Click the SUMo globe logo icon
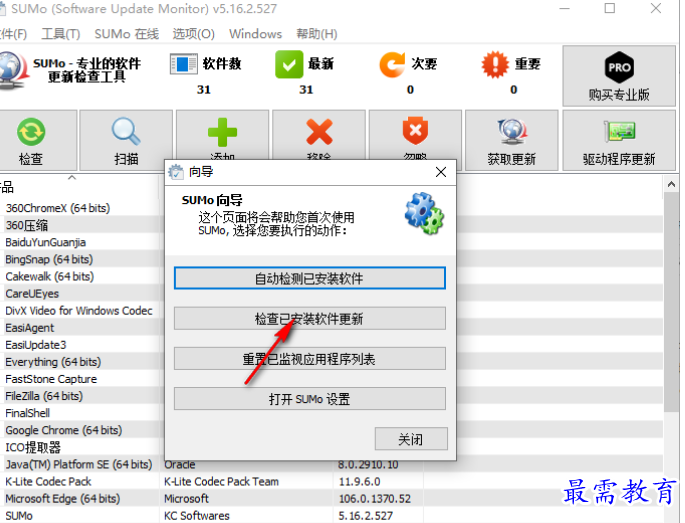Screen dimensions: 685x523 coord(12,71)
